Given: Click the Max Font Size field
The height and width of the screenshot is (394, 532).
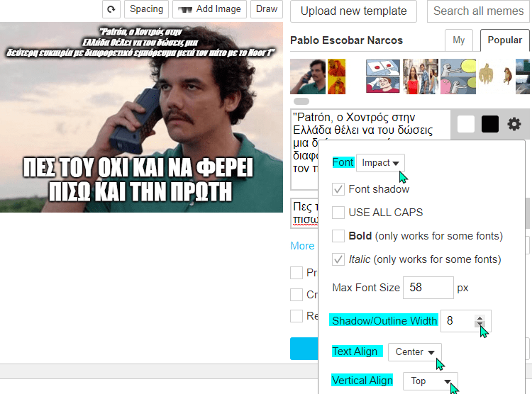Looking at the screenshot, I should click(x=428, y=288).
